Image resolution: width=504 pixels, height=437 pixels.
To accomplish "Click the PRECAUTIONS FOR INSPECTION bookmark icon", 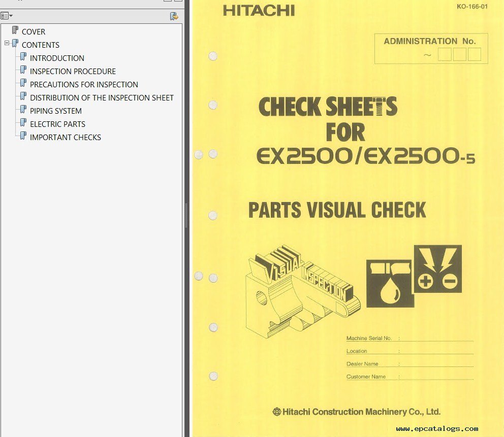I will click(23, 83).
